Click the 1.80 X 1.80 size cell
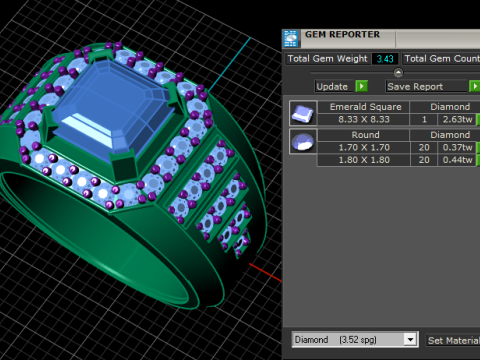The width and height of the screenshot is (480, 360). (x=363, y=160)
